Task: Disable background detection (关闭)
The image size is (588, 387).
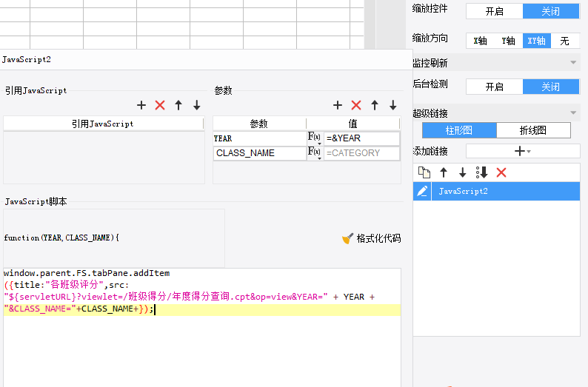Action: click(x=551, y=87)
